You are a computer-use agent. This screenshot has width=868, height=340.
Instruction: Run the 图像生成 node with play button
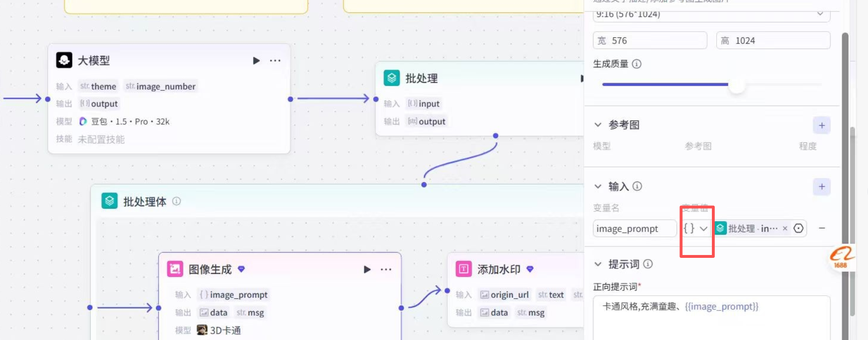tap(367, 269)
